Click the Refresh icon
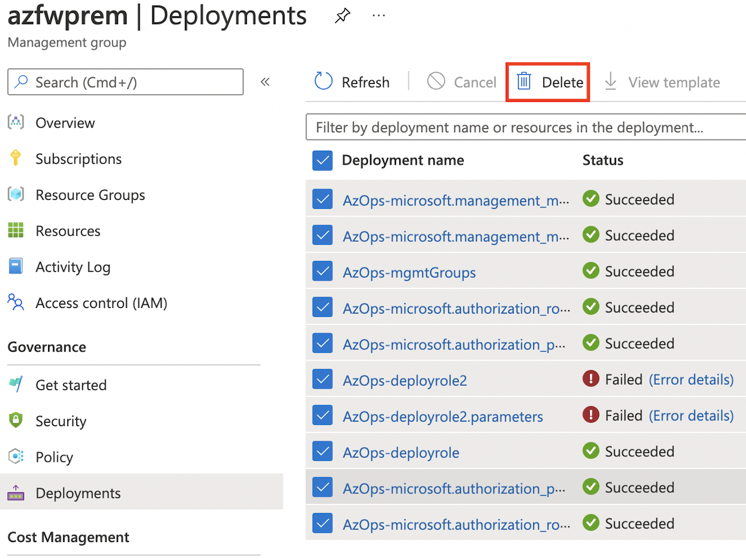The width and height of the screenshot is (746, 560). coord(323,81)
